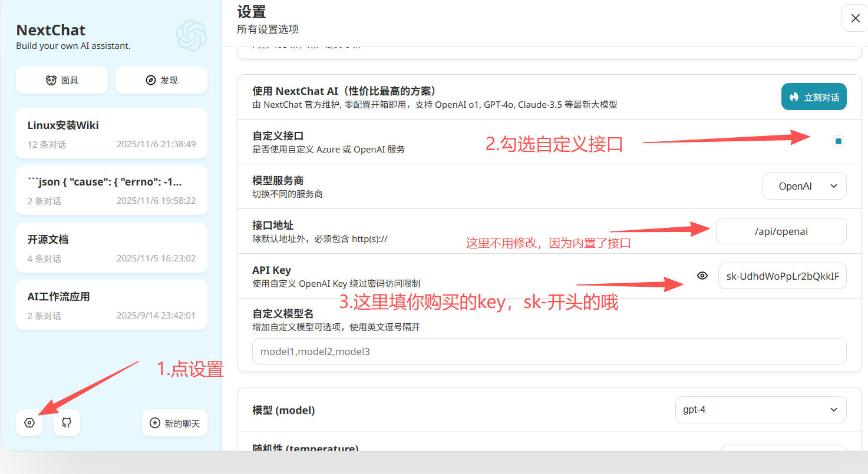Click the flame icon on 立刻对话

(x=794, y=97)
